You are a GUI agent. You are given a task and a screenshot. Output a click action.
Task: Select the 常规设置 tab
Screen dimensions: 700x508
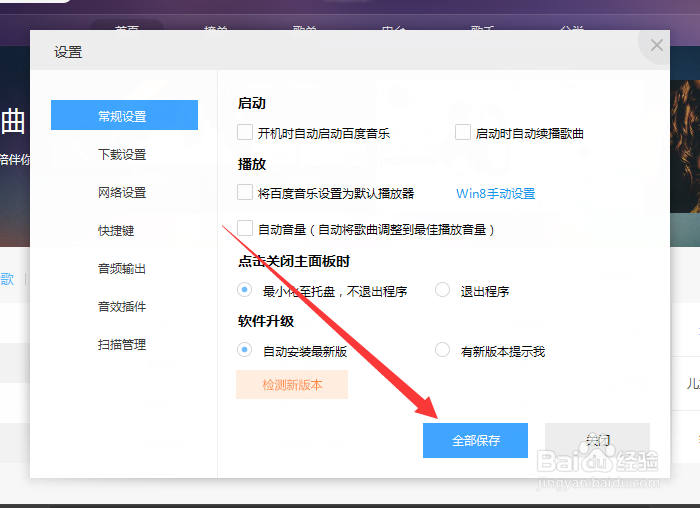pyautogui.click(x=124, y=115)
